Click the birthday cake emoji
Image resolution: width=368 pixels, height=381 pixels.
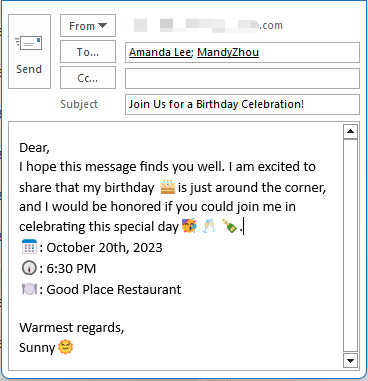coord(168,187)
